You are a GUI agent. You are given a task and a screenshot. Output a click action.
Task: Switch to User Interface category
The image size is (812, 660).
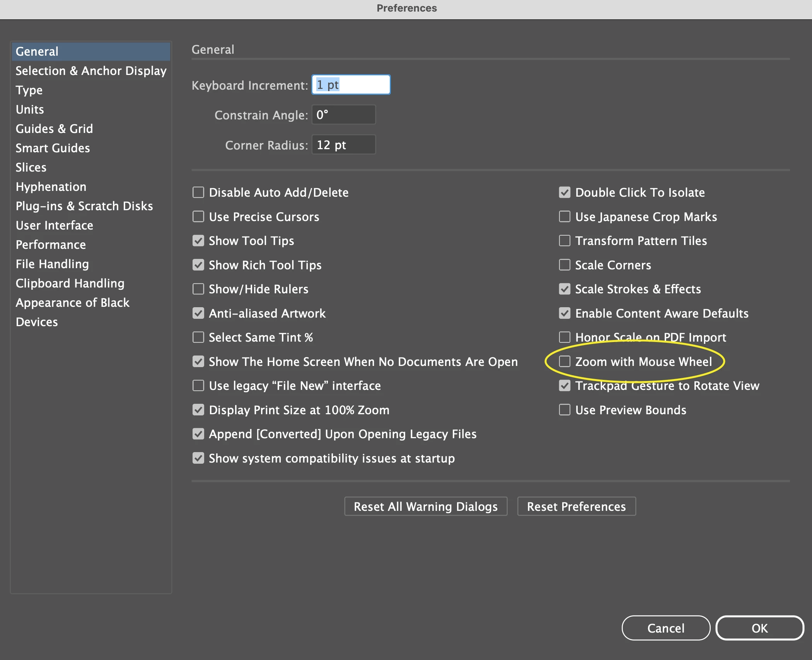55,225
